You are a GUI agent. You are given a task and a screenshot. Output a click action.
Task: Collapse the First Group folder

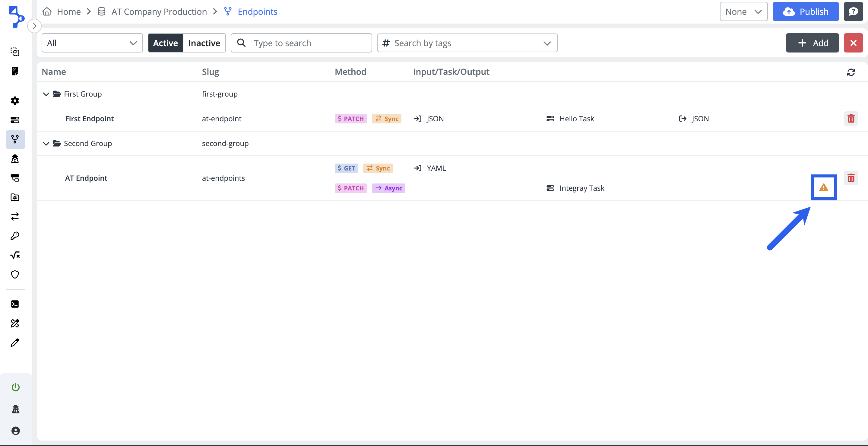pos(46,94)
